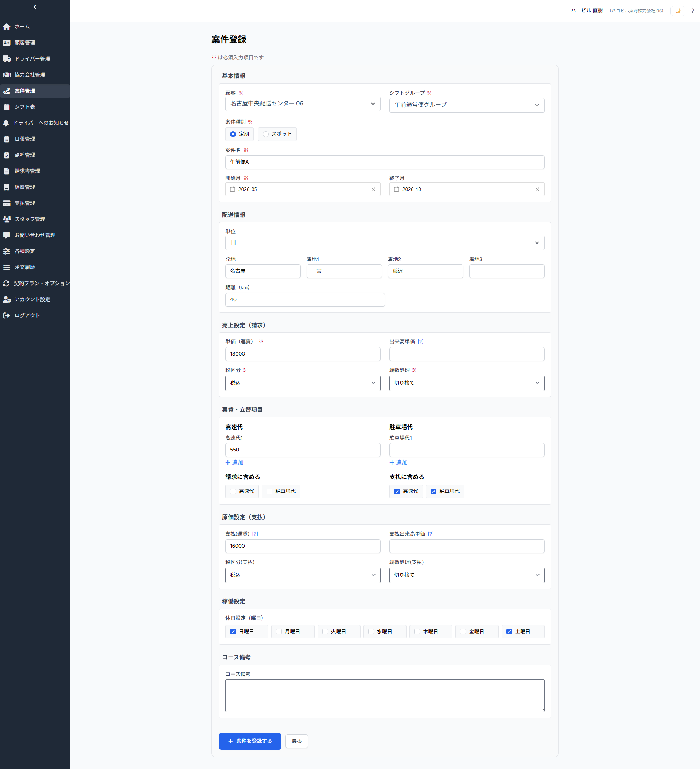
Task: Click the inquiry management chat icon
Action: click(x=7, y=235)
